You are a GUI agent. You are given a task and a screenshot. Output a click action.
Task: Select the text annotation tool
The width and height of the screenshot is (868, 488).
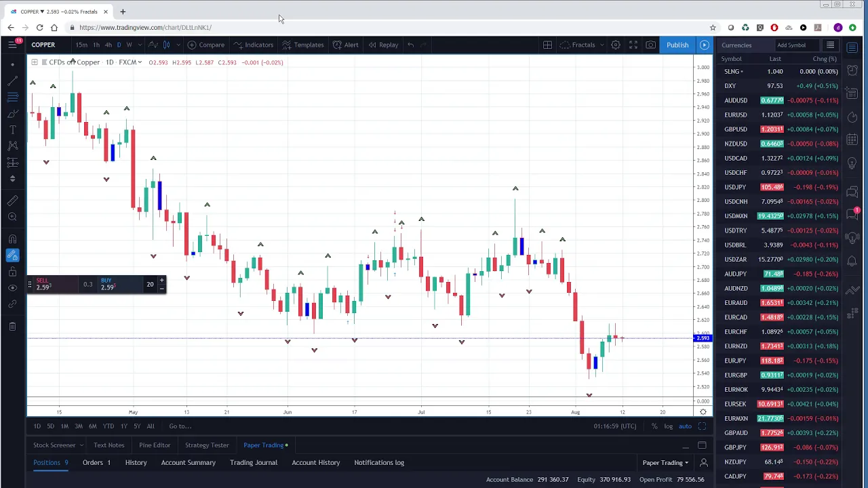click(13, 129)
